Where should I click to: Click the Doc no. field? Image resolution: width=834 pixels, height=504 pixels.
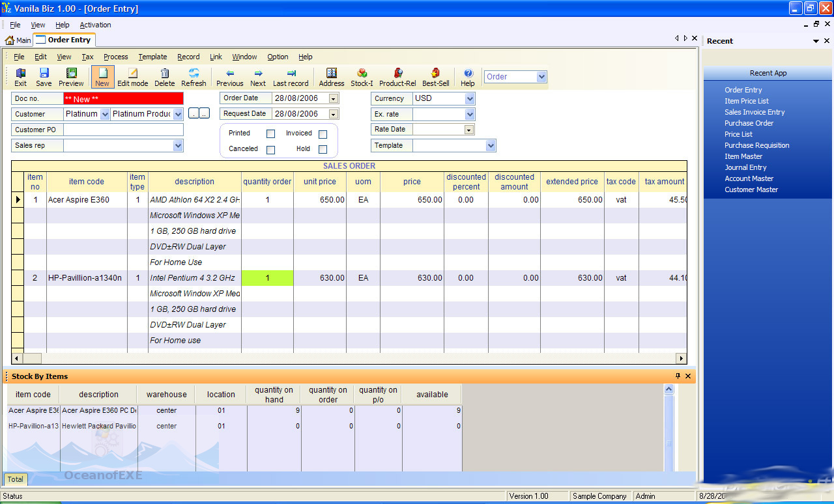[123, 98]
